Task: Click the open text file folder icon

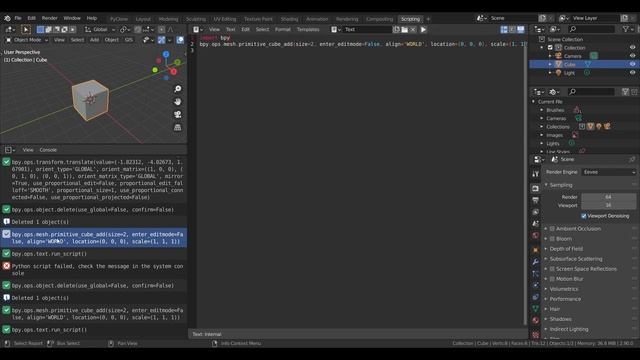Action: (x=404, y=29)
